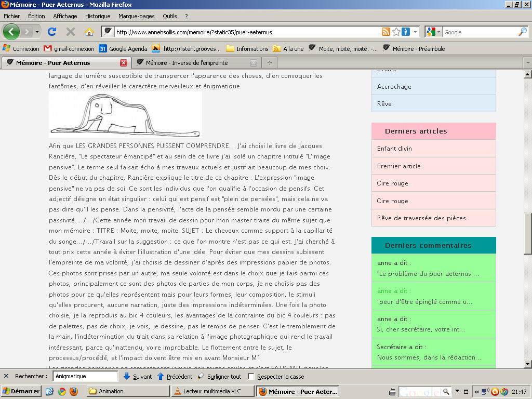Screen dimensions: 532x399
Task: Open the Édition menu
Action: [x=36, y=16]
